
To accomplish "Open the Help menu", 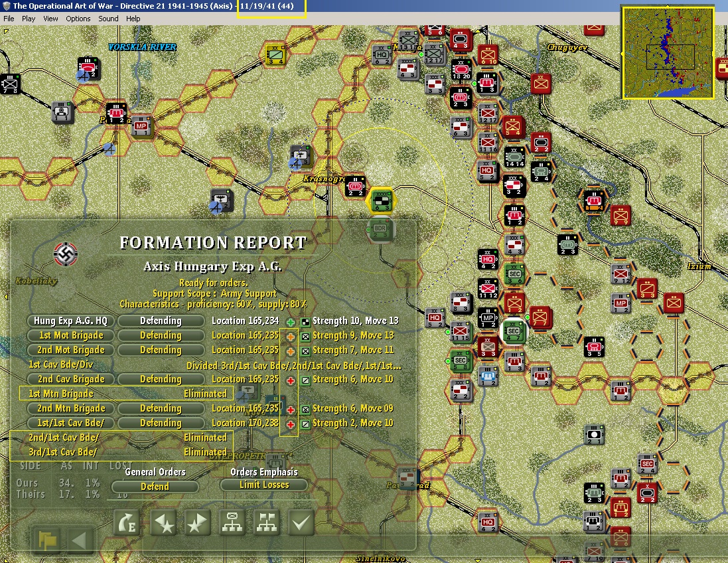I will (x=133, y=19).
